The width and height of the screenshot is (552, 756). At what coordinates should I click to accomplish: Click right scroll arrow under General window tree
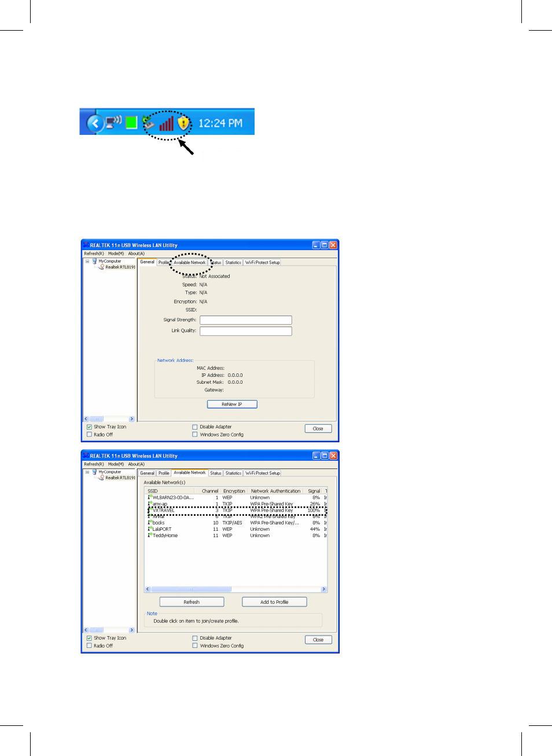pos(132,419)
